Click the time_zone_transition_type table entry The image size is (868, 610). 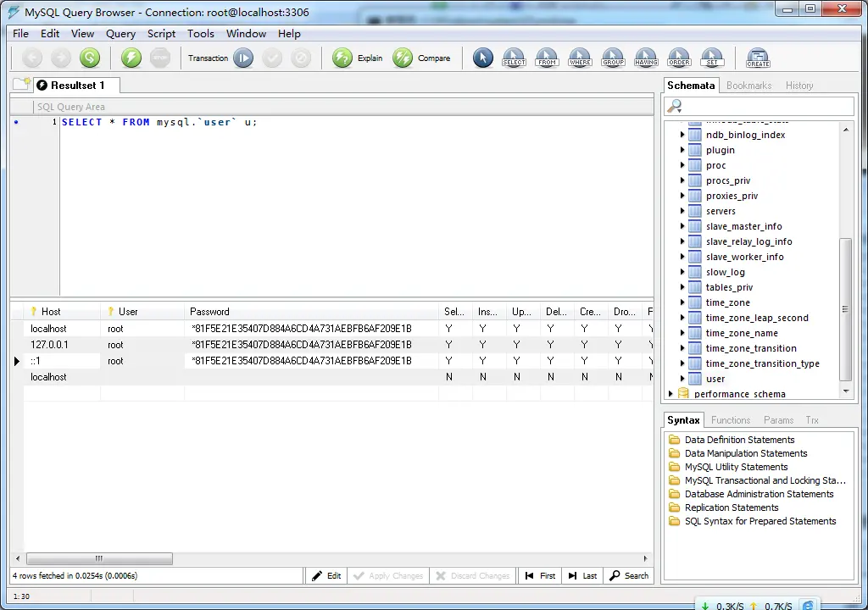pyautogui.click(x=762, y=363)
